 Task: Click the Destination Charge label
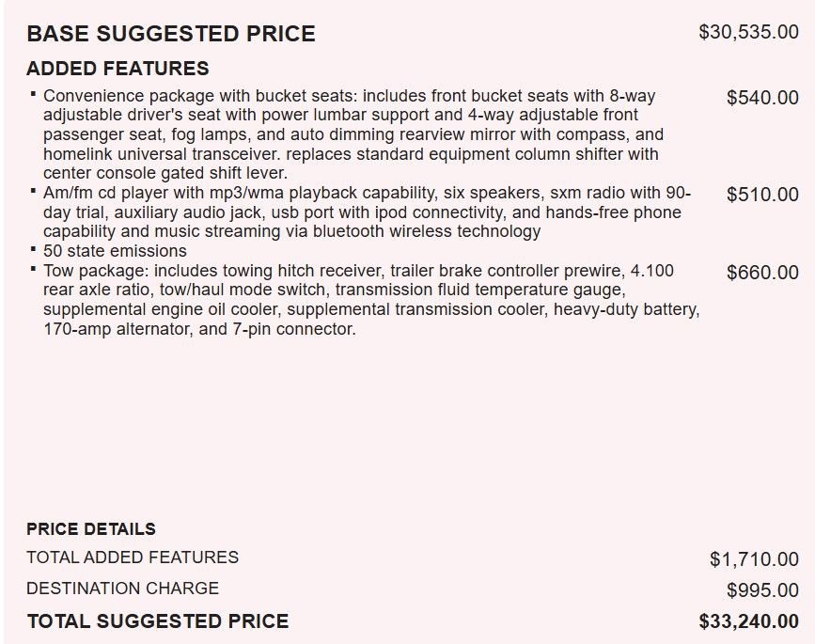point(122,589)
